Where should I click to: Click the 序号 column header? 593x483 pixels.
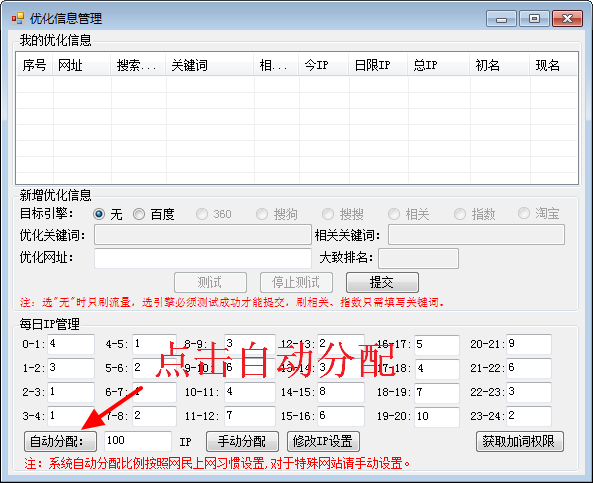[x=35, y=65]
